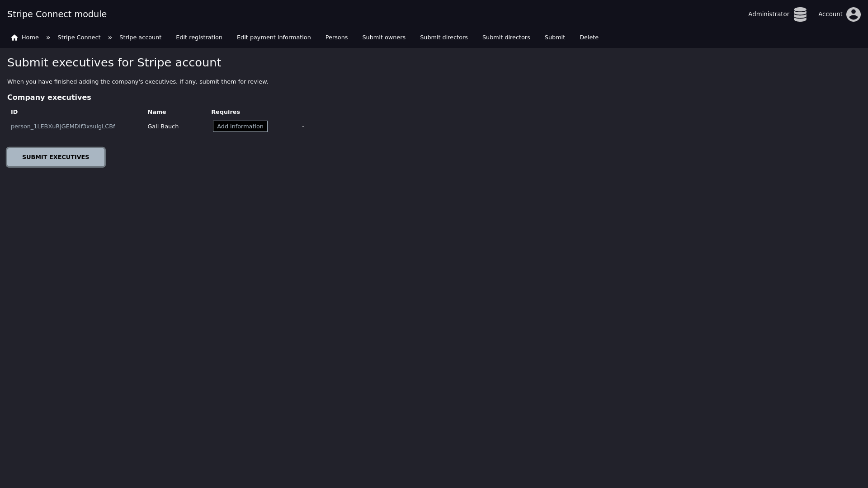868x488 pixels.
Task: Open the Submit owners tab
Action: (384, 38)
